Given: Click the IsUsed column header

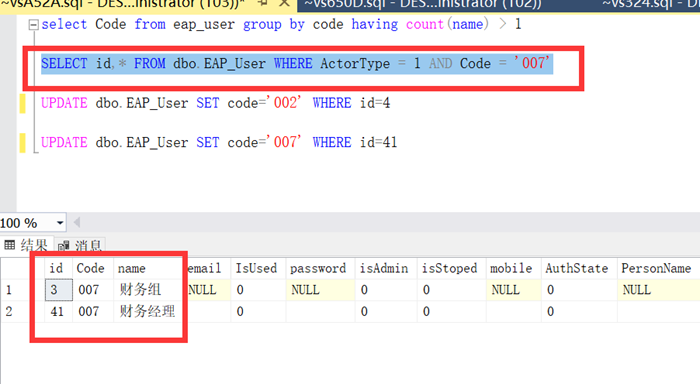Looking at the screenshot, I should click(x=258, y=268).
